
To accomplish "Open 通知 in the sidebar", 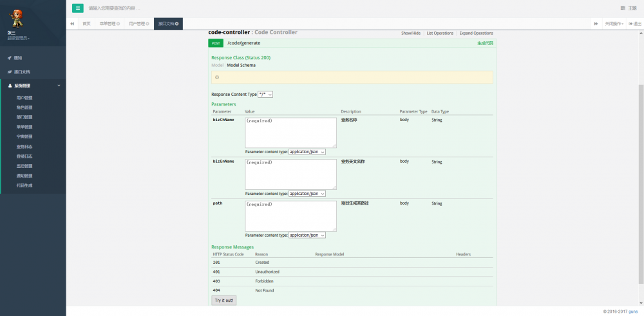I will 18,58.
